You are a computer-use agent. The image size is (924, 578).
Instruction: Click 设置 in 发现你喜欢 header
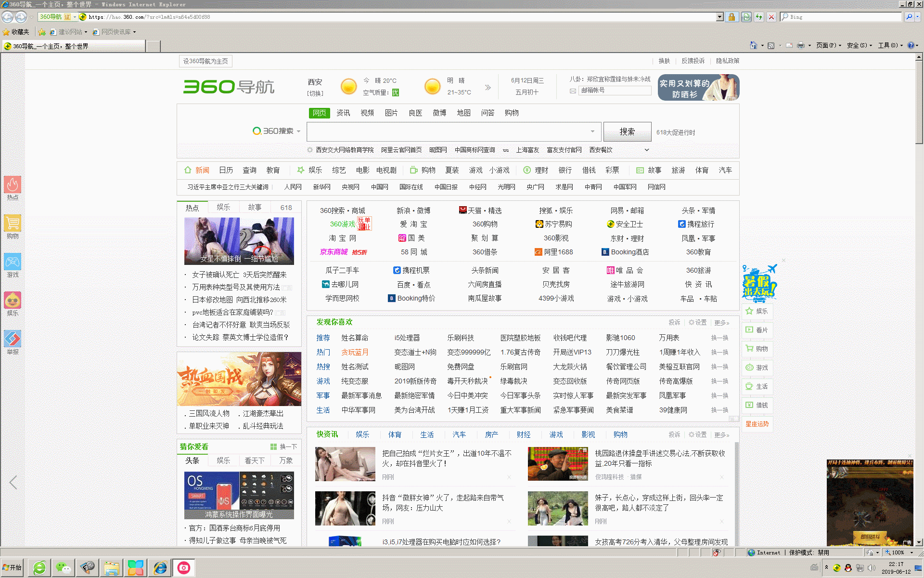[x=698, y=322]
